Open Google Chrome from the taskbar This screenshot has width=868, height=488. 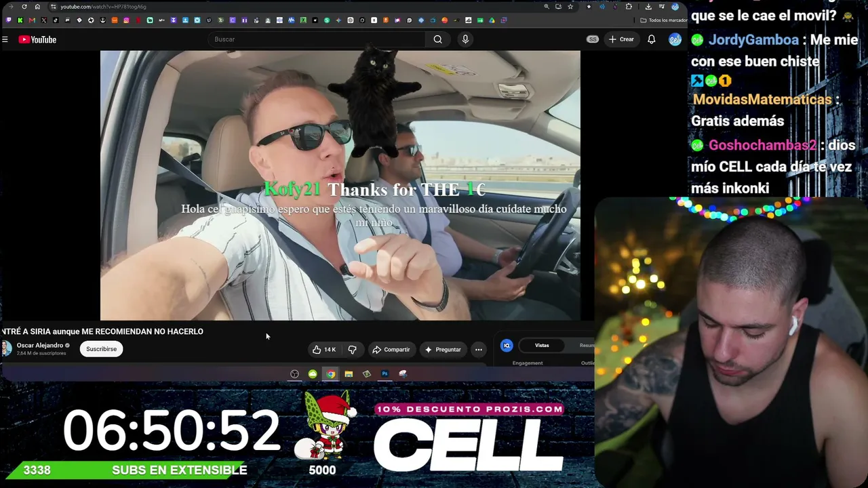(x=330, y=374)
